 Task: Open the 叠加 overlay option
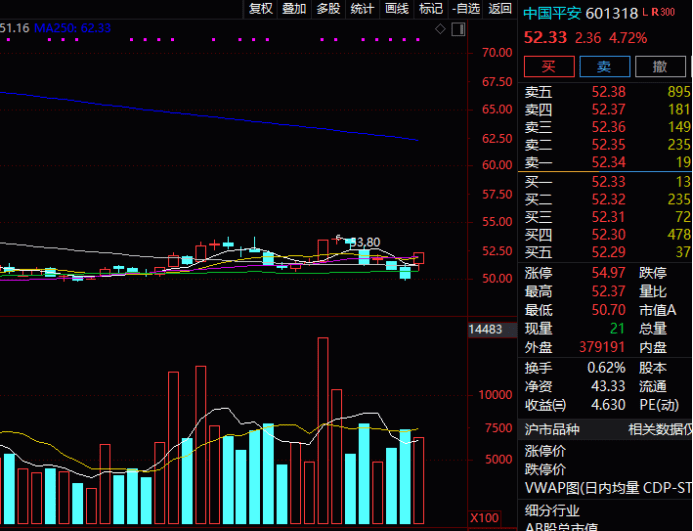294,8
